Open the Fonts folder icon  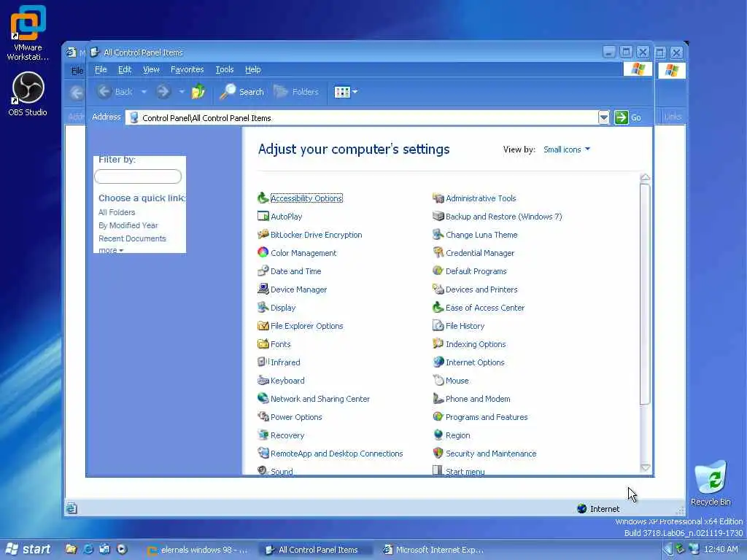coord(263,344)
